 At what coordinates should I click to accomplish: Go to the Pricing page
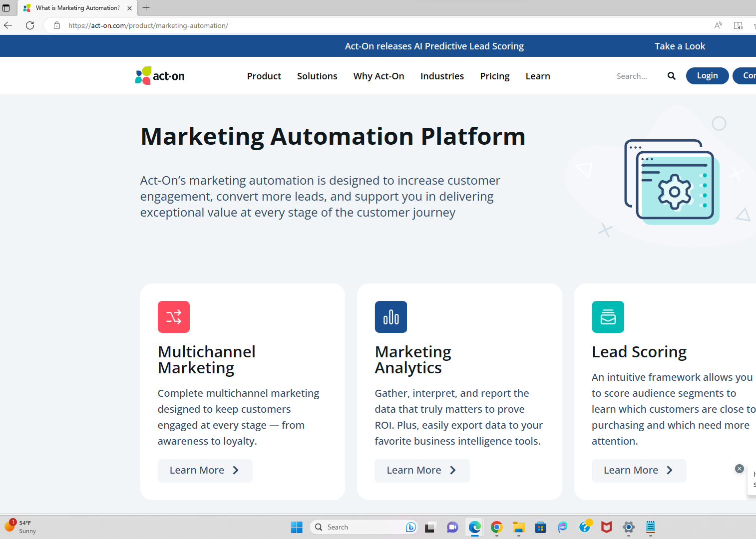(495, 76)
